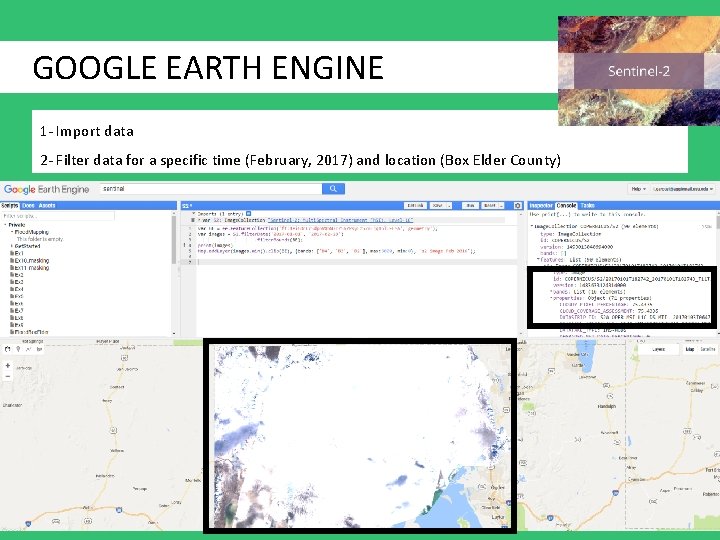This screenshot has height=540, width=720.
Task: Open the Ex4 script
Action: tap(19, 289)
